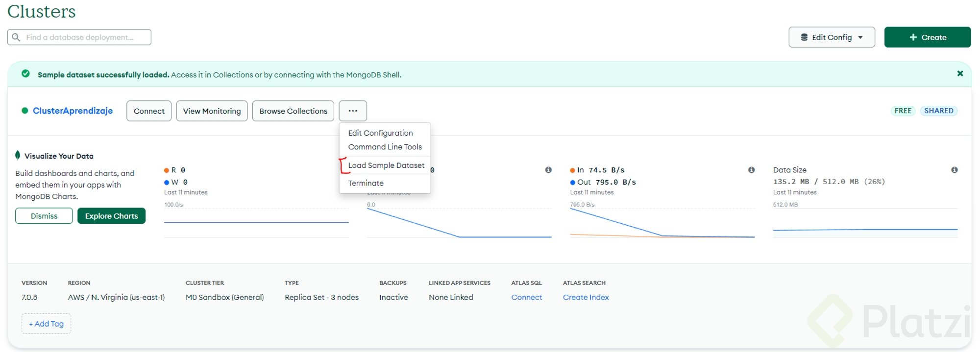Select Edit Configuration from the menu

[380, 133]
